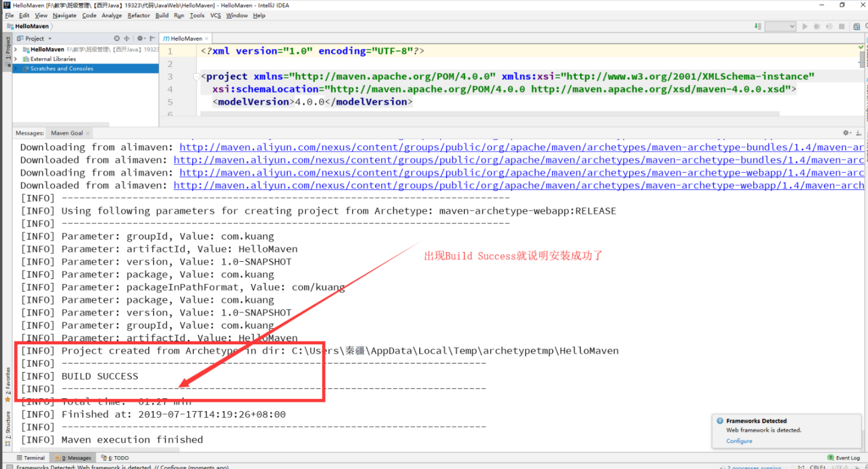Click the BUILD SUCCESS output line
This screenshot has height=469, width=868.
coord(80,377)
